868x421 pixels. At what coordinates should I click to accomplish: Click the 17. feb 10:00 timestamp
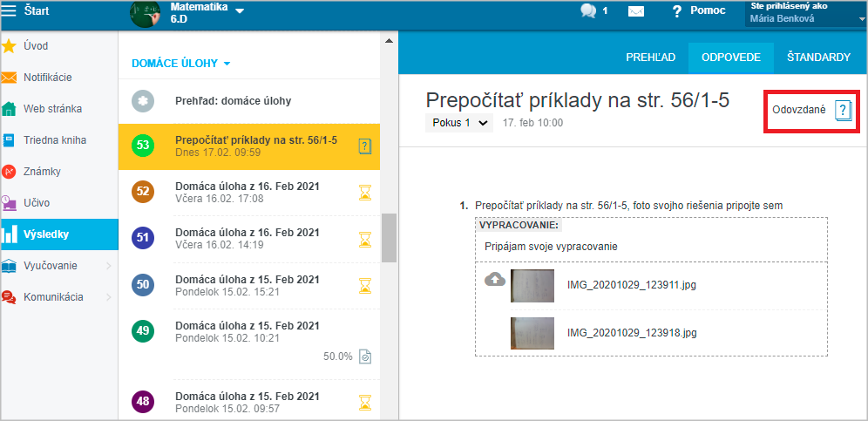tap(532, 123)
